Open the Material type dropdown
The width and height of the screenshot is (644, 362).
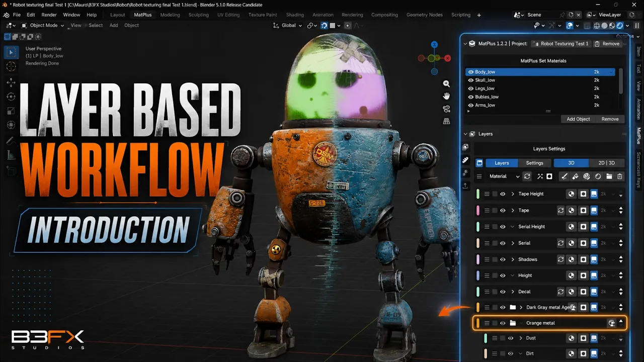coord(504,176)
